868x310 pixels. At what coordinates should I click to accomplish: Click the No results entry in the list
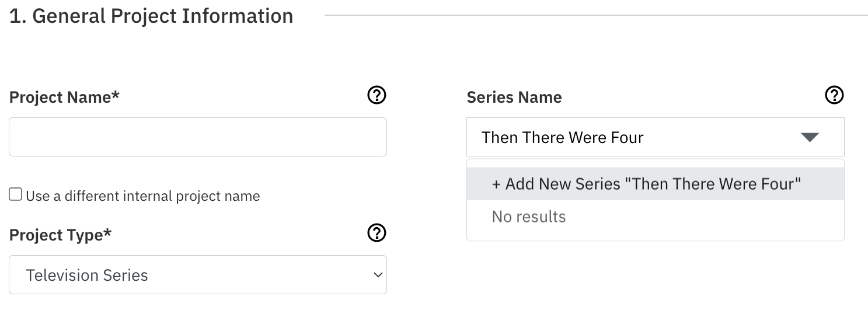pyautogui.click(x=529, y=217)
